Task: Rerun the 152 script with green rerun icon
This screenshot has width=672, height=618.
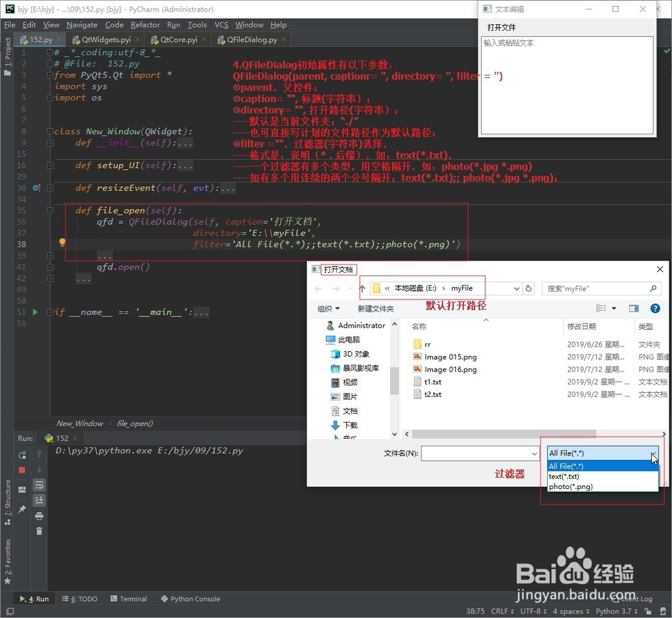Action: (x=22, y=455)
